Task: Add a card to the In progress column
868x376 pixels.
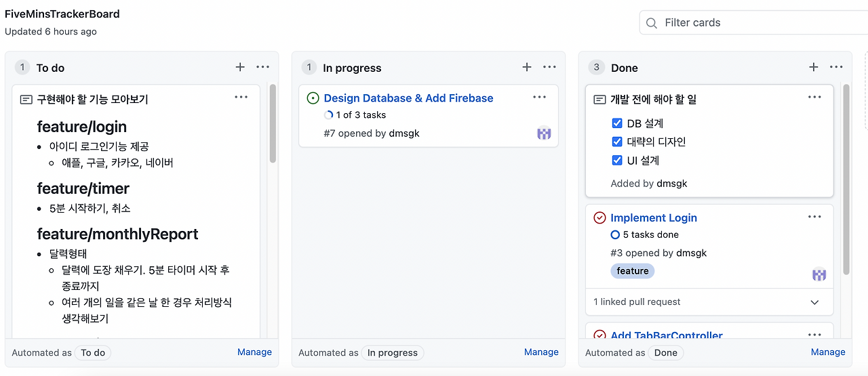Action: coord(527,67)
